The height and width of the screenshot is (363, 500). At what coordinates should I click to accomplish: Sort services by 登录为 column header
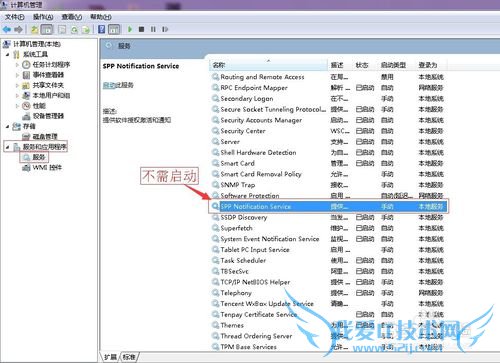431,65
